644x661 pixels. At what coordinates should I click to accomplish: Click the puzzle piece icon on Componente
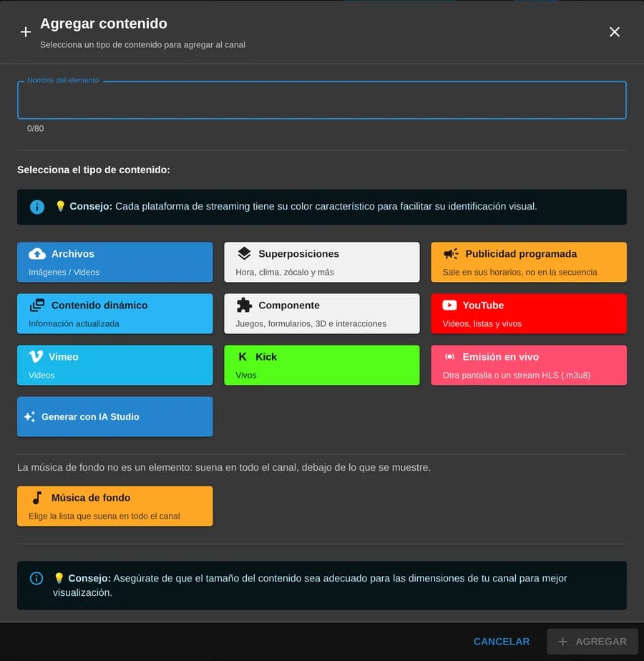(244, 305)
